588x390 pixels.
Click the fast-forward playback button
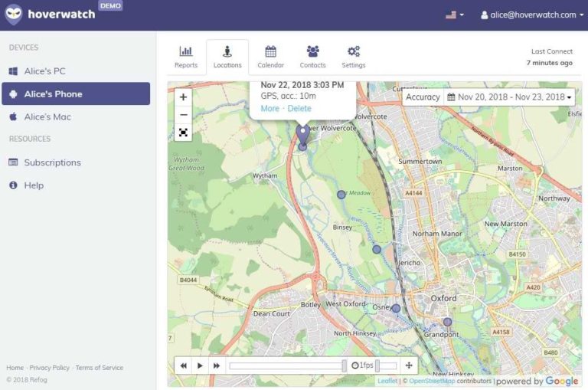click(x=217, y=365)
